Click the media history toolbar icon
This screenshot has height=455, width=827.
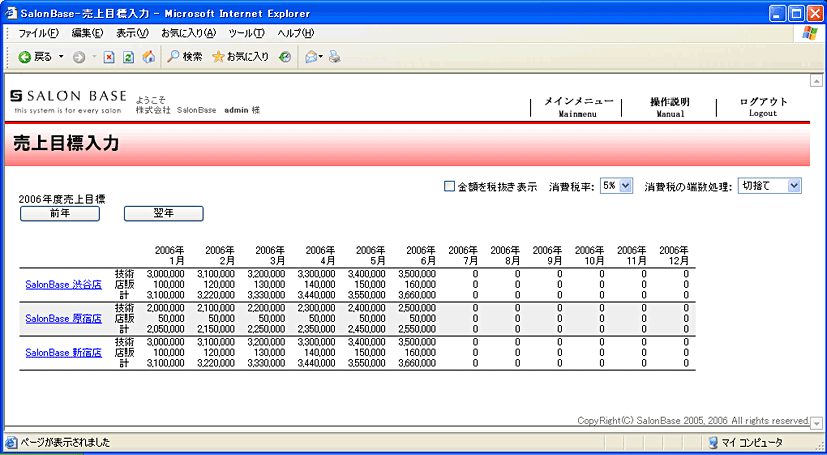285,57
